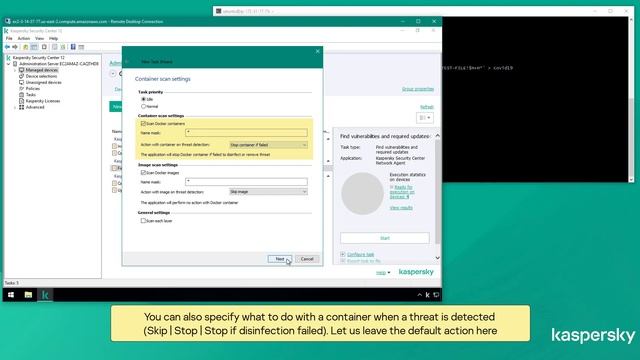Click the Start button for the task
640x360 pixels.
pos(385,238)
